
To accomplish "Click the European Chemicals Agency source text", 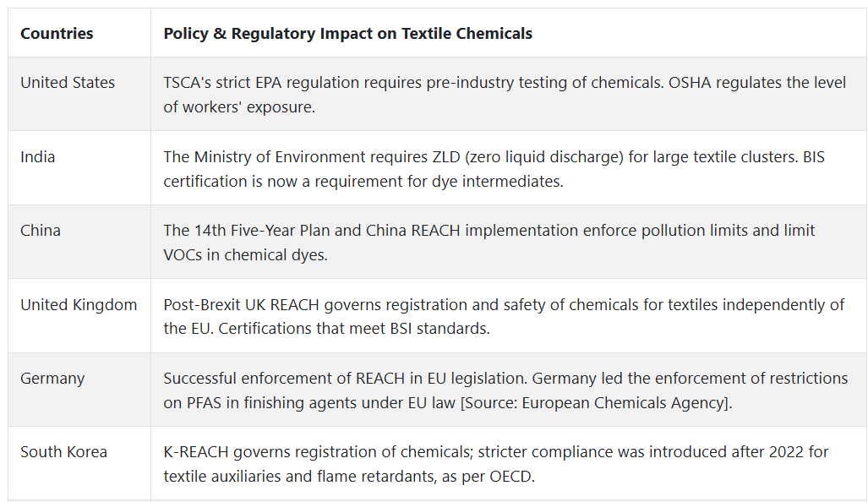I will coord(596,403).
